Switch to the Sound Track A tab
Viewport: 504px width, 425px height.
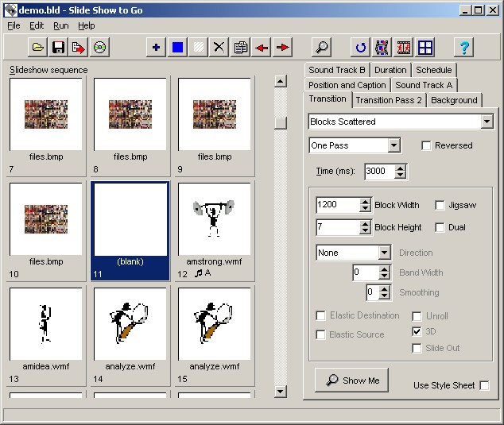point(424,85)
